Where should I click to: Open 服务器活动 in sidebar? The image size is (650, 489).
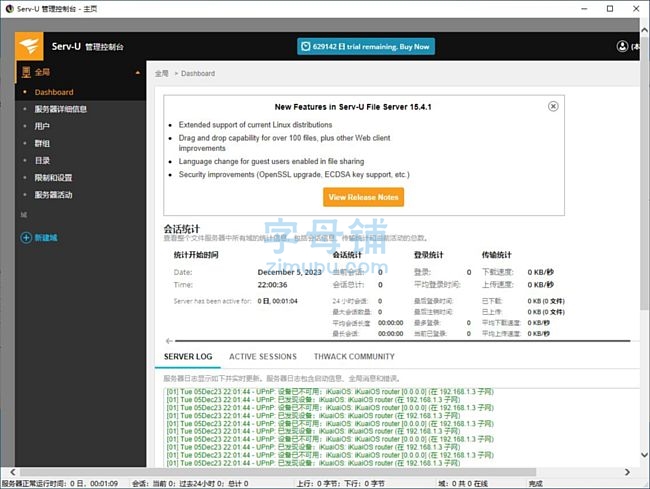[53, 195]
